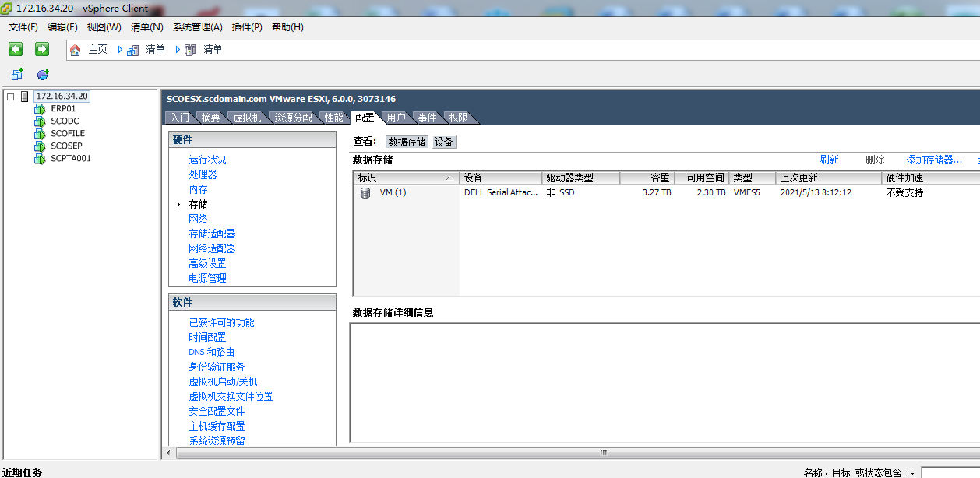Sort datastores by 标识 column header

point(406,177)
